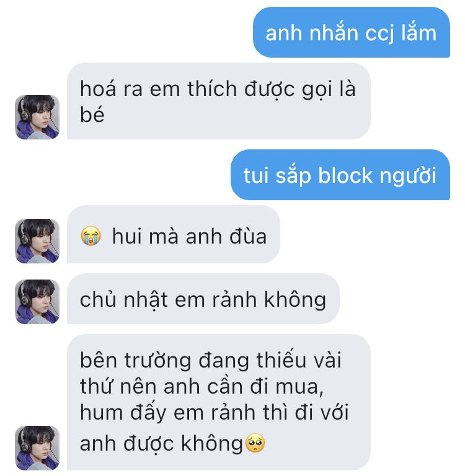Click the avatar beside "hoá ra em thích" message
Image resolution: width=465 pixels, height=476 pixels.
click(x=37, y=117)
